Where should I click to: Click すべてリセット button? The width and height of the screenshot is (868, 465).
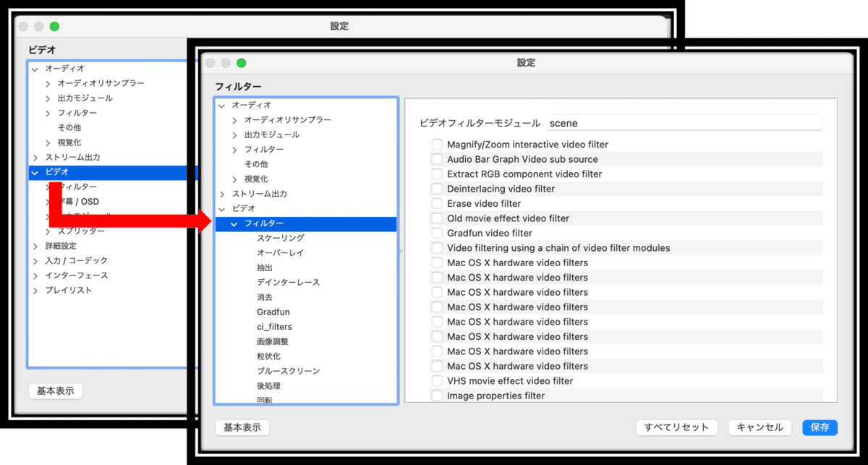(x=676, y=427)
